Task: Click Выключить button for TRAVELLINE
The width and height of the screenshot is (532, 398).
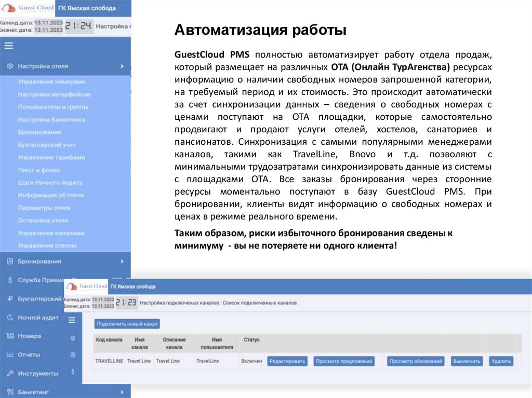Action: coord(467,361)
